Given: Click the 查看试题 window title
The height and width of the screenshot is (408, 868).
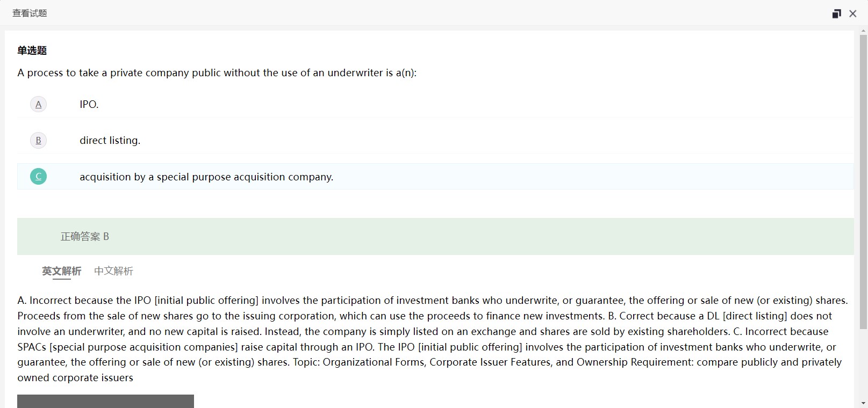Looking at the screenshot, I should pyautogui.click(x=30, y=13).
